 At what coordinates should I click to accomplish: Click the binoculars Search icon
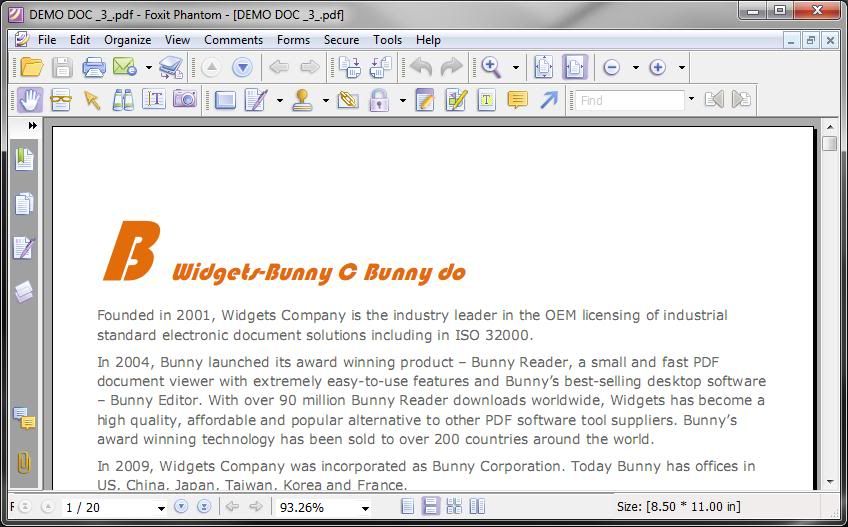pyautogui.click(x=123, y=100)
